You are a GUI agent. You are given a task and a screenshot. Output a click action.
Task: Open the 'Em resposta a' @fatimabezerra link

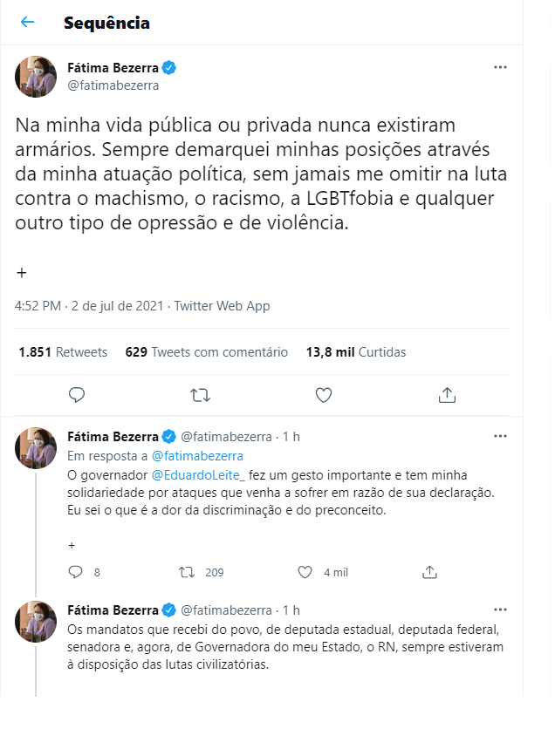pos(197,455)
